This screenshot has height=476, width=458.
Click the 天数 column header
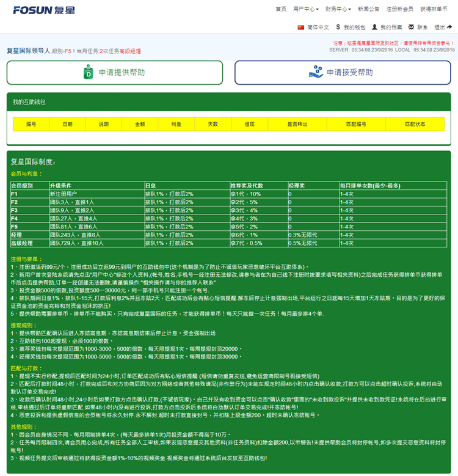click(213, 124)
